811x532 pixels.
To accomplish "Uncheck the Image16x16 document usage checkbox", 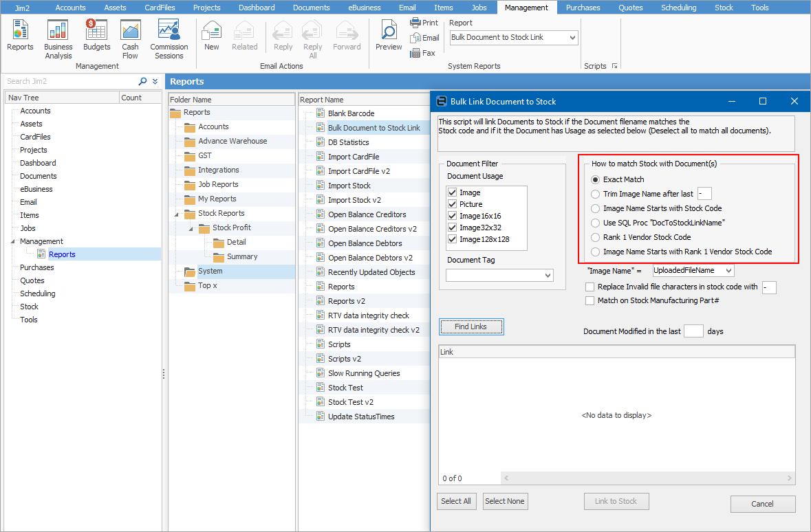I will 453,216.
